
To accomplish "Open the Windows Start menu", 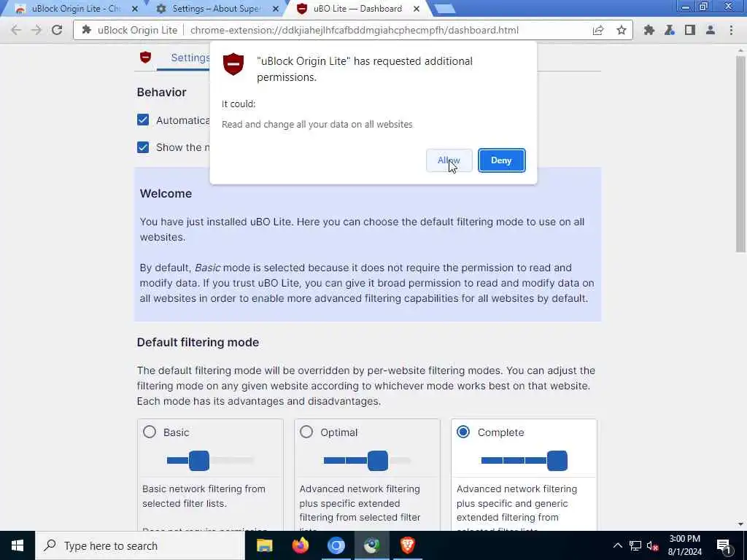I will pyautogui.click(x=18, y=545).
